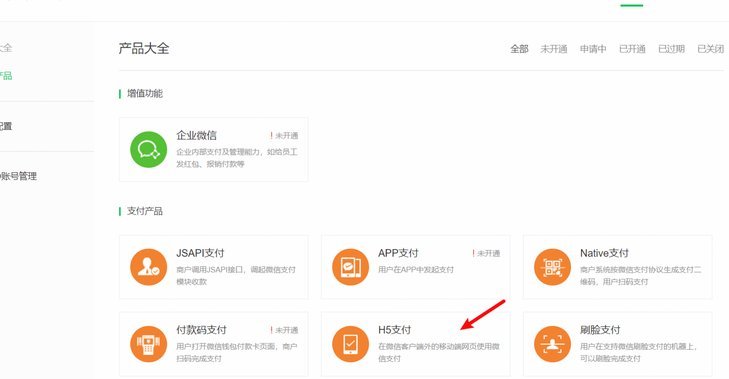Click the H5支付 description text
Viewport: 729px width, 379px height.
438,352
